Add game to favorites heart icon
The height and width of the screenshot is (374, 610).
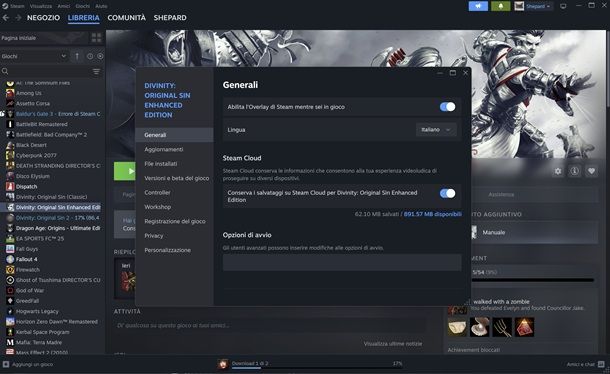tap(591, 171)
